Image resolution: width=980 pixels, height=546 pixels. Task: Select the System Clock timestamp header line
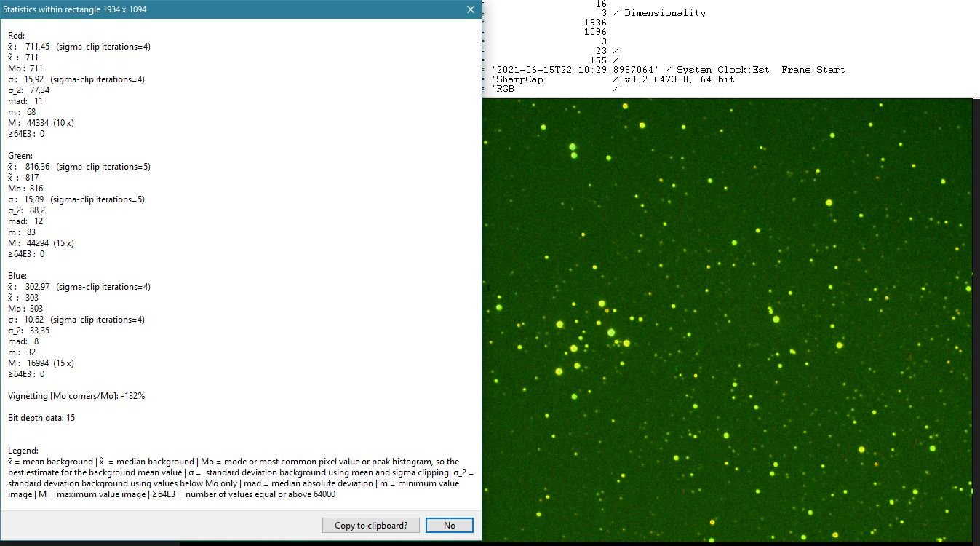click(668, 70)
